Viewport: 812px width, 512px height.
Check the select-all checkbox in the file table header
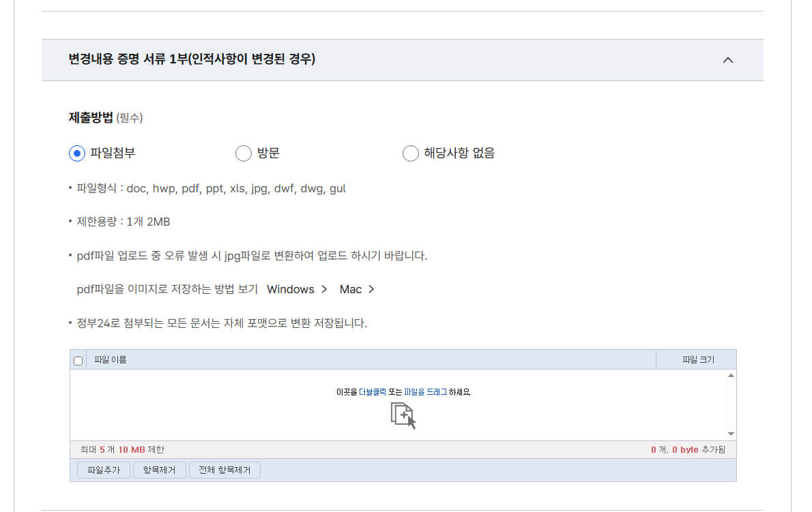tap(78, 359)
